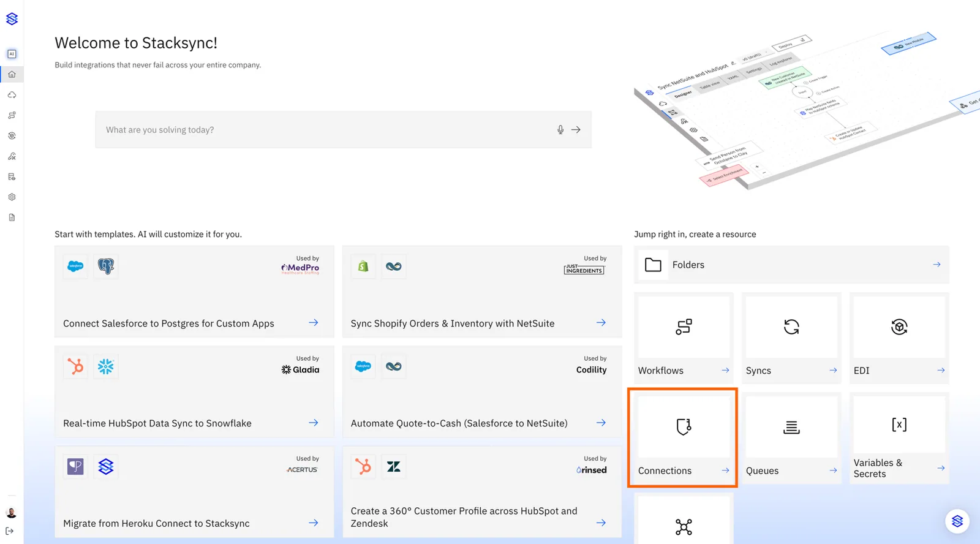This screenshot has width=980, height=544.
Task: Open Real-time HubSpot Data Sync to Snowflake
Action: point(194,391)
